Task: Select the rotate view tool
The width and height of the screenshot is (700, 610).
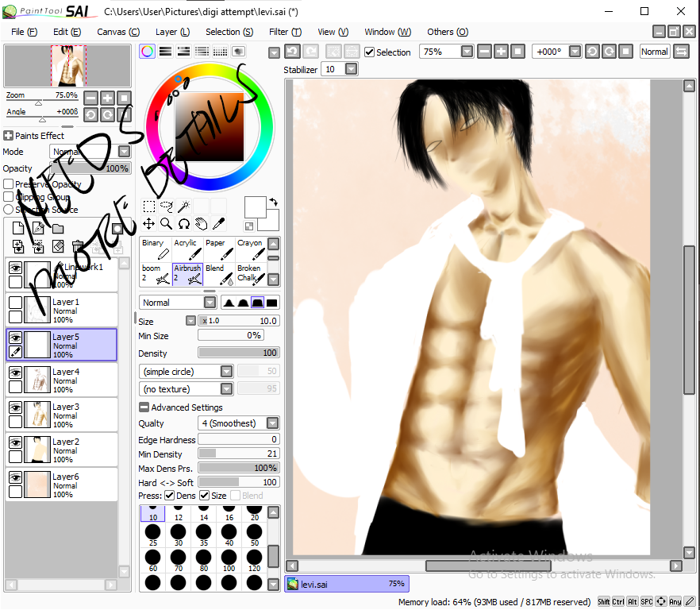Action: (x=184, y=224)
